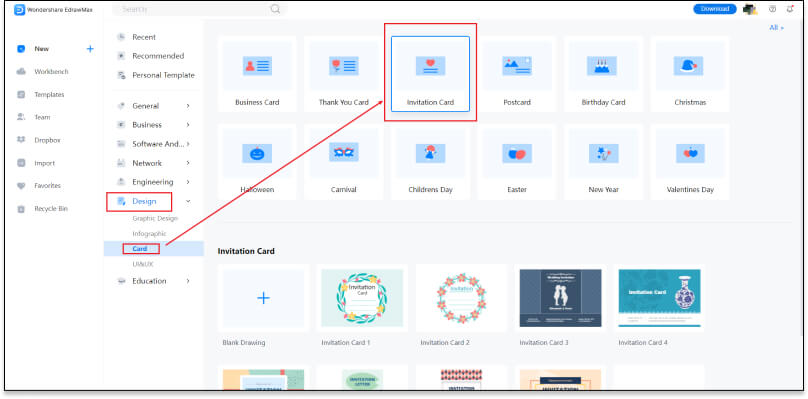Open Import in the left sidebar
Viewport: 808px width, 399px height.
click(x=44, y=163)
